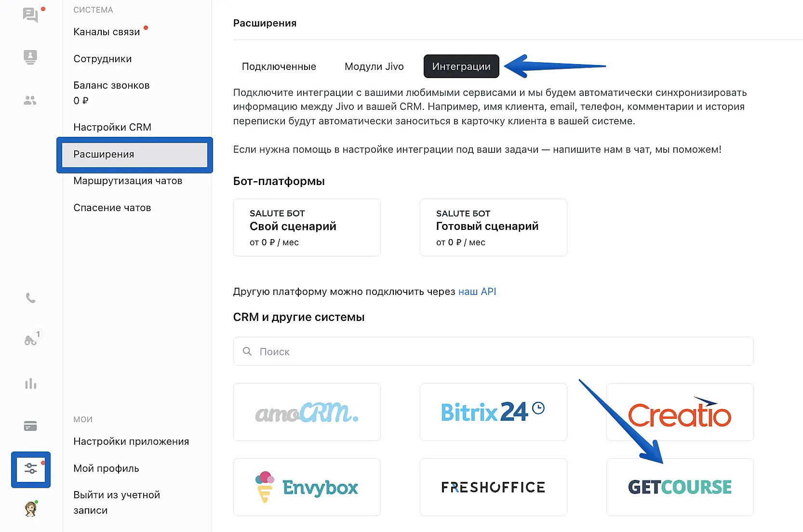Image resolution: width=803 pixels, height=532 pixels.
Task: Open the chats inbox icon
Action: (30, 15)
